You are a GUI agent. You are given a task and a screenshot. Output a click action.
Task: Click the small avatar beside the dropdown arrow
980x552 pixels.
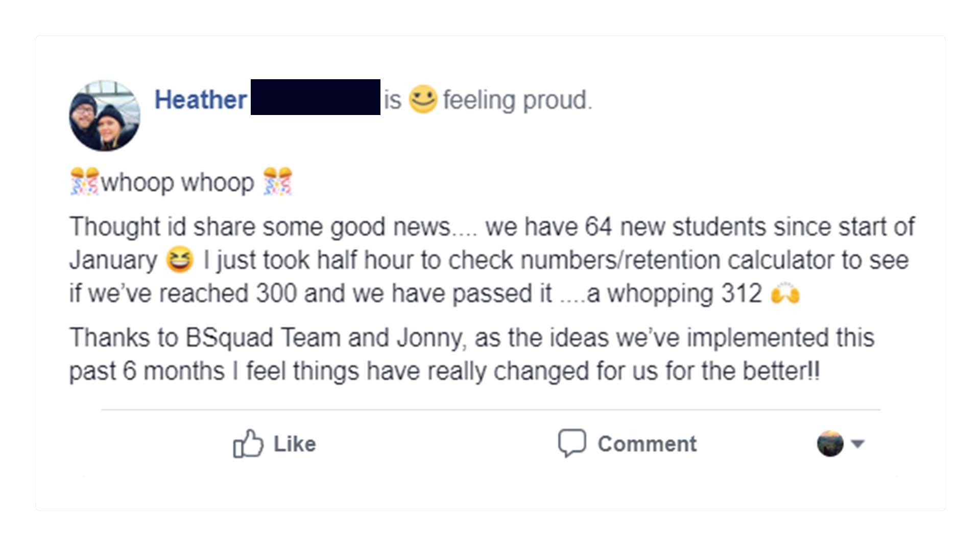coord(830,443)
